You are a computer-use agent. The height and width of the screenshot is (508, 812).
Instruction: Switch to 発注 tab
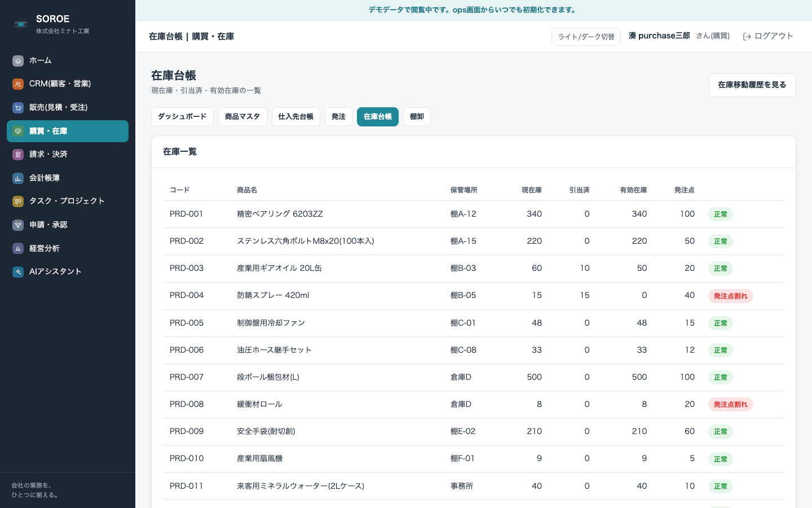(338, 117)
